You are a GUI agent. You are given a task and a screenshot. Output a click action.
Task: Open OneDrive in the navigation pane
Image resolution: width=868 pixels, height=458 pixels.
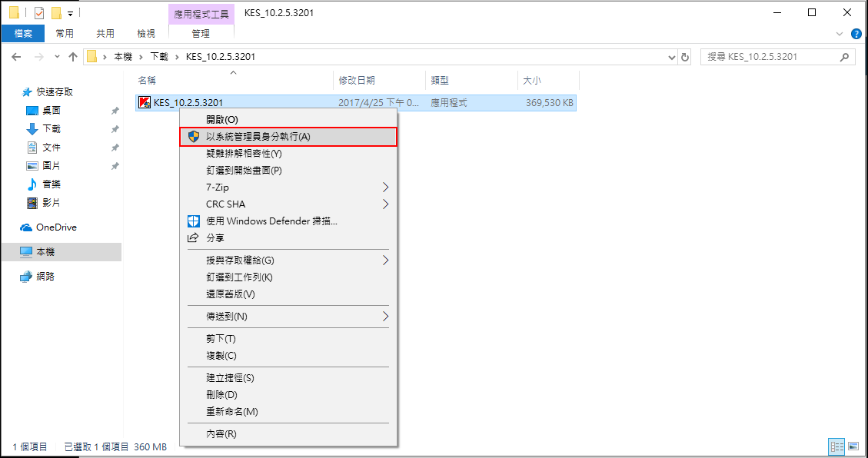point(55,227)
